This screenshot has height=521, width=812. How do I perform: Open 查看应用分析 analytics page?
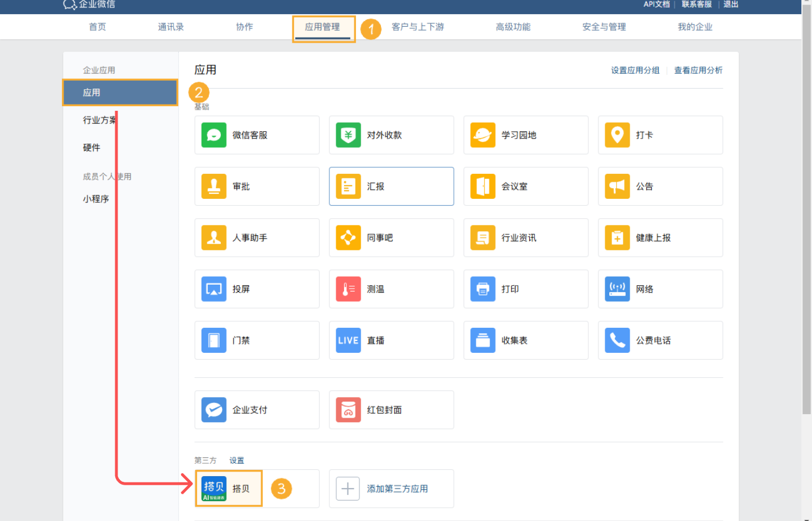pos(698,70)
